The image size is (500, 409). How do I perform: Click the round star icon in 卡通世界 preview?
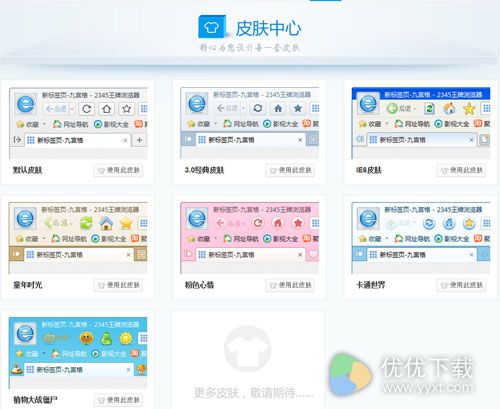469,223
